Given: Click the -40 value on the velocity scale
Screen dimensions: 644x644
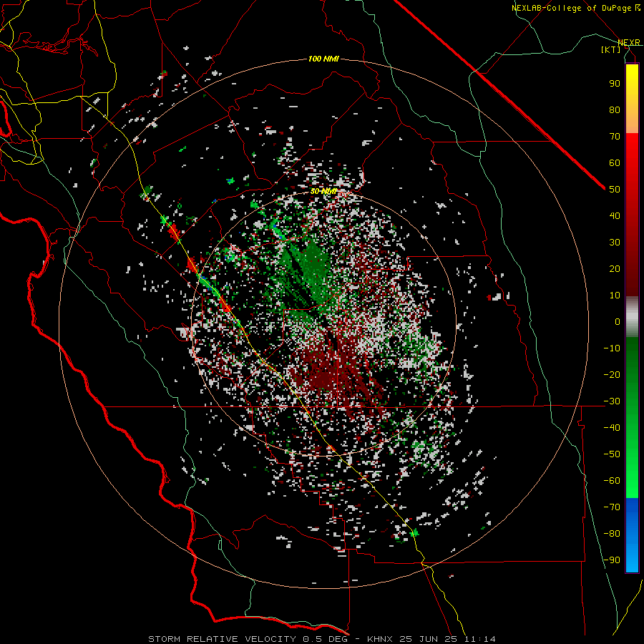Looking at the screenshot, I should [612, 428].
